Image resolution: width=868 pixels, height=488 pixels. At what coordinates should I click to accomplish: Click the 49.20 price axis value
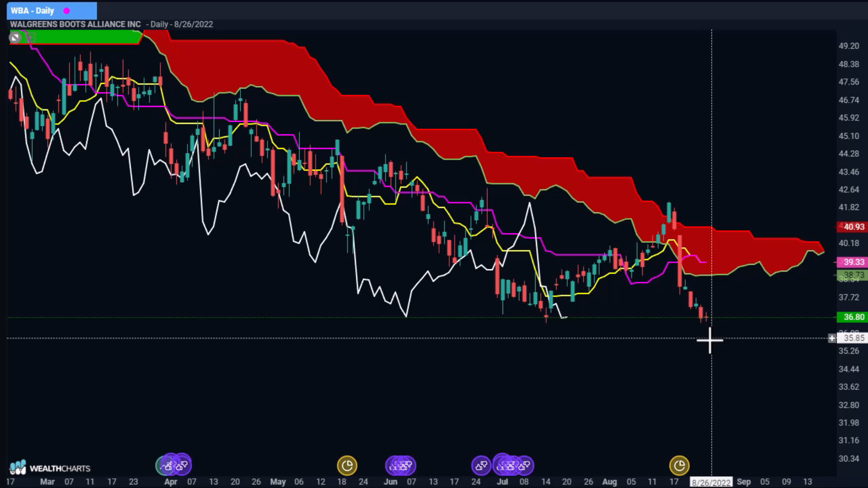point(849,46)
